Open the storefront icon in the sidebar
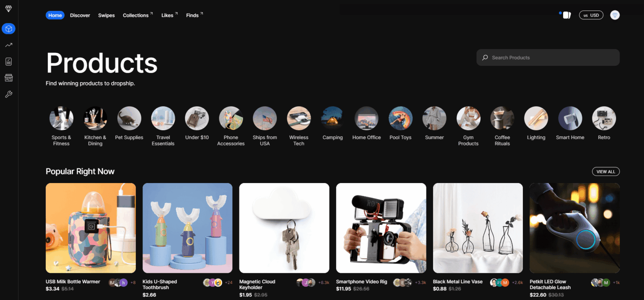644x300 pixels. [x=8, y=78]
